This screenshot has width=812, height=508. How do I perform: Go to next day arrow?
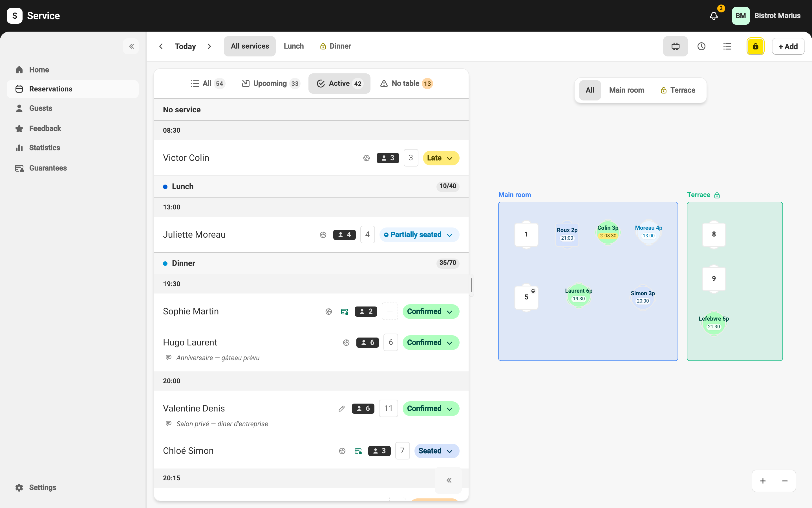209,46
